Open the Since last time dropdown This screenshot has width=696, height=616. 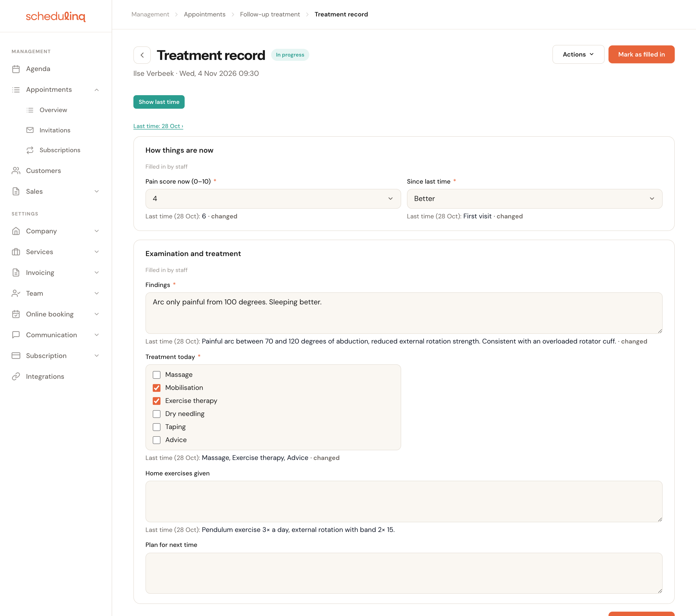coord(535,199)
